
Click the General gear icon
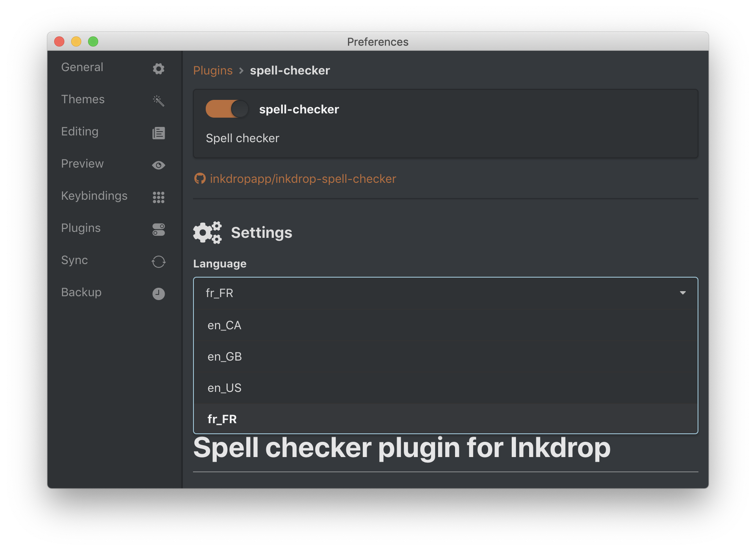coord(158,68)
